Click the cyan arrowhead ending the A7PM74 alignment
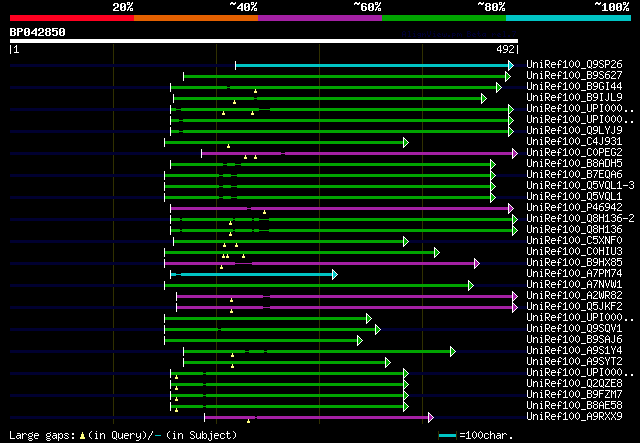Image resolution: width=640 pixels, height=443 pixels. (335, 274)
